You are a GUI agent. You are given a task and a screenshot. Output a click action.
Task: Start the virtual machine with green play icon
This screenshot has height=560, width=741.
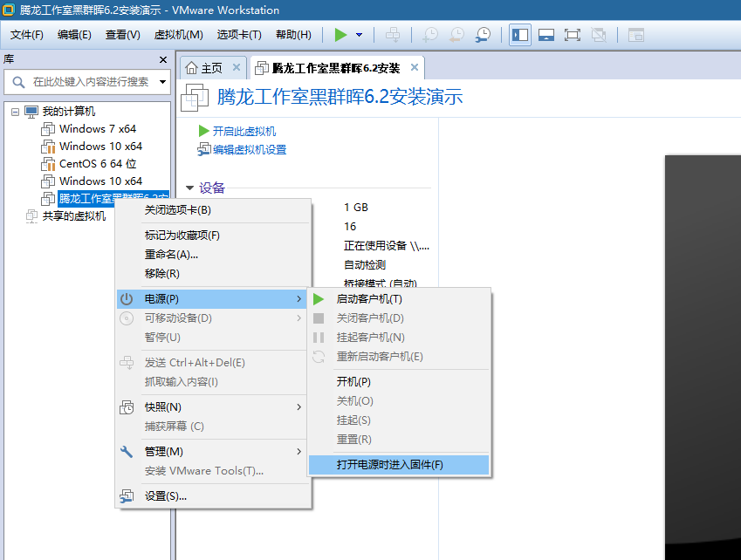point(340,35)
